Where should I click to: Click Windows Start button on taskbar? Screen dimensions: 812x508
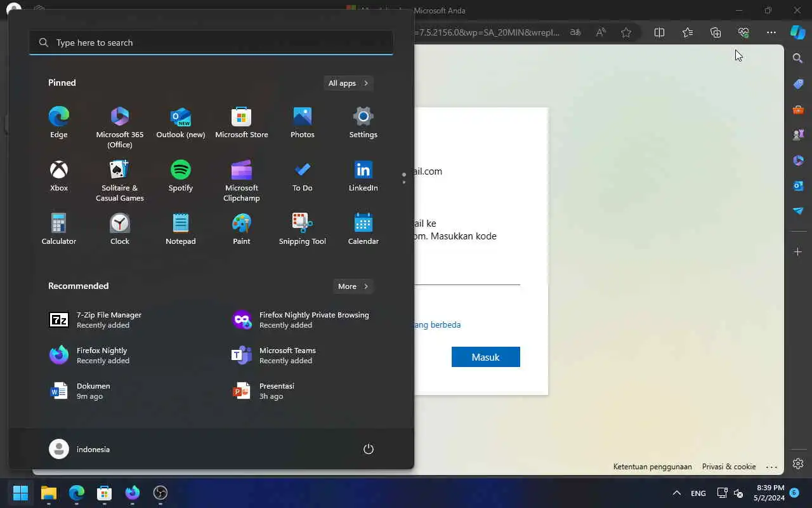[x=20, y=493]
